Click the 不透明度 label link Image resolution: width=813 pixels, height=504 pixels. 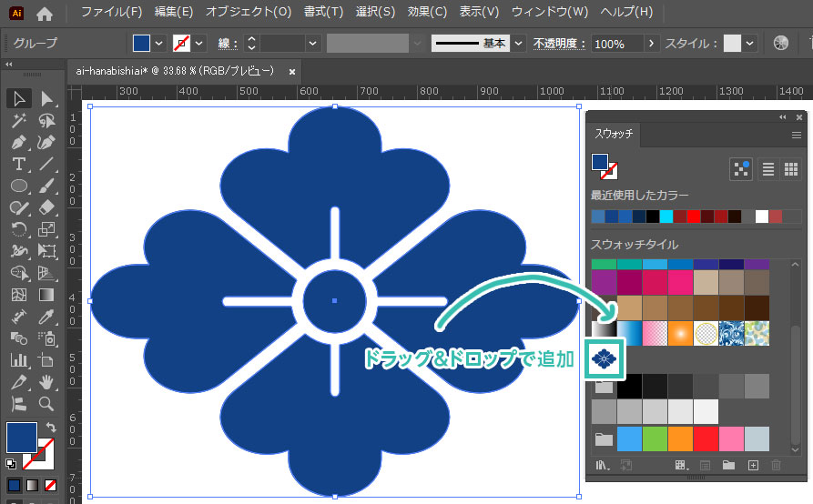coord(559,44)
